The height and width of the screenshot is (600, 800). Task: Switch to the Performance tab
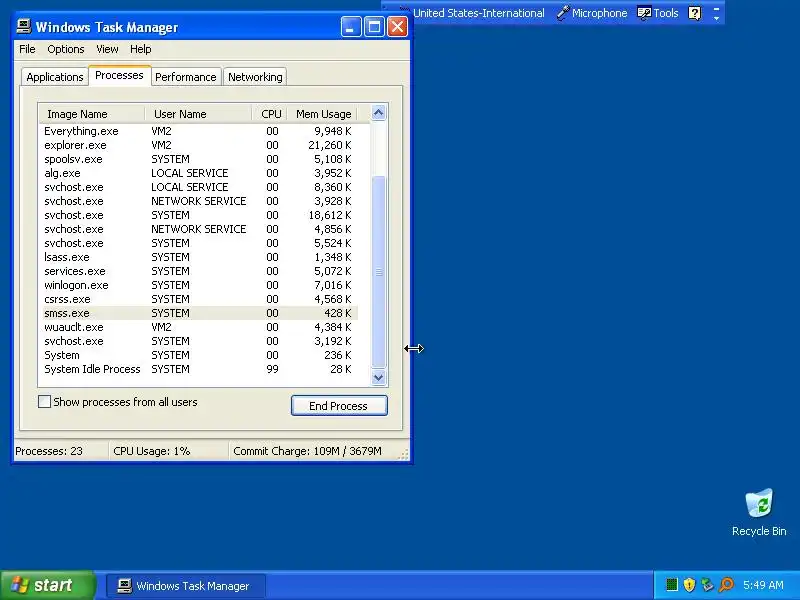(186, 77)
